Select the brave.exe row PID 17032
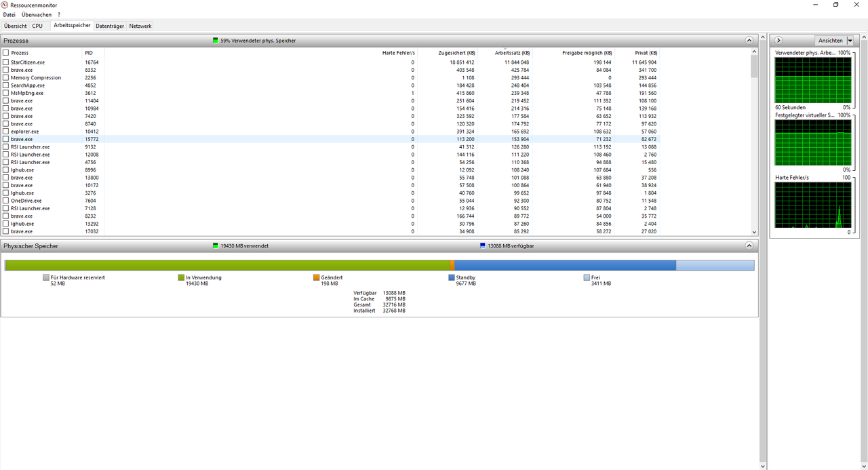 (x=331, y=231)
